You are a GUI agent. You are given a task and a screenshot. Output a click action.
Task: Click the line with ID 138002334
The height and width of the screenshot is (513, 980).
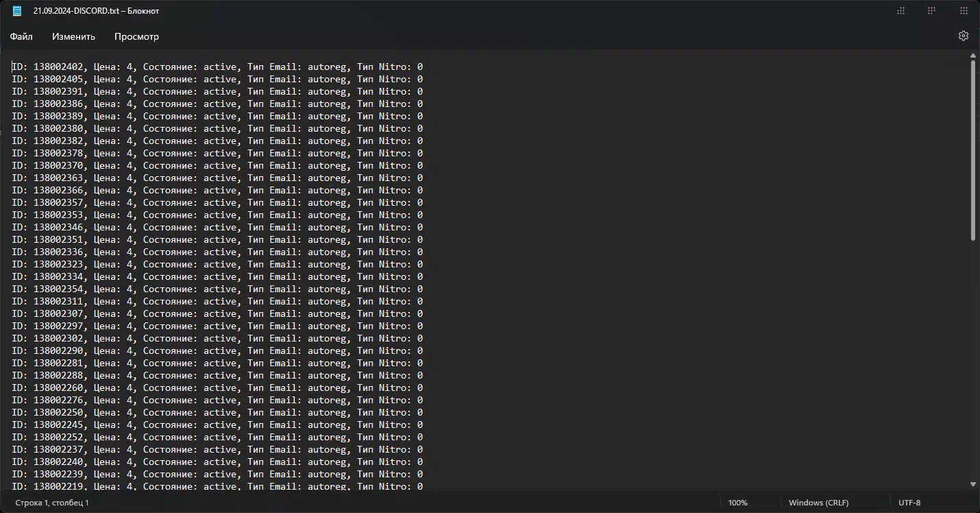tap(217, 276)
